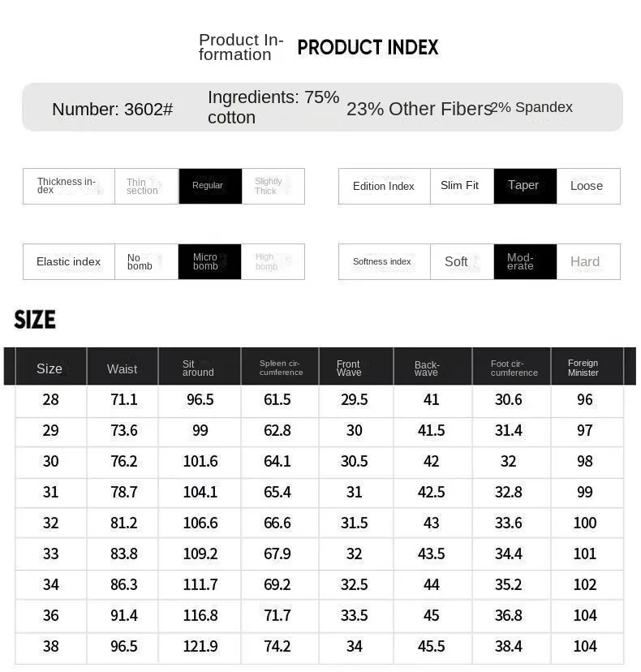Click the Sit around column header
Image resolution: width=641 pixels, height=672 pixels.
(x=200, y=367)
